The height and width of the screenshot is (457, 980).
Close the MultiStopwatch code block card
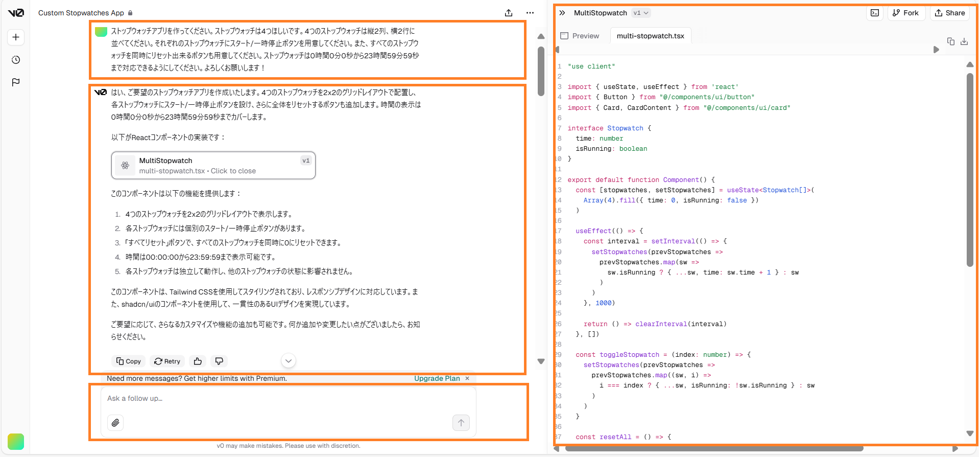click(x=213, y=166)
